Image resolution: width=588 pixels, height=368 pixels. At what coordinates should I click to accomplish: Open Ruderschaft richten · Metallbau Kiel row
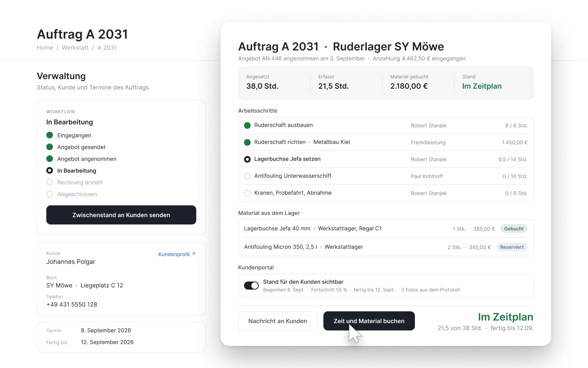(386, 142)
